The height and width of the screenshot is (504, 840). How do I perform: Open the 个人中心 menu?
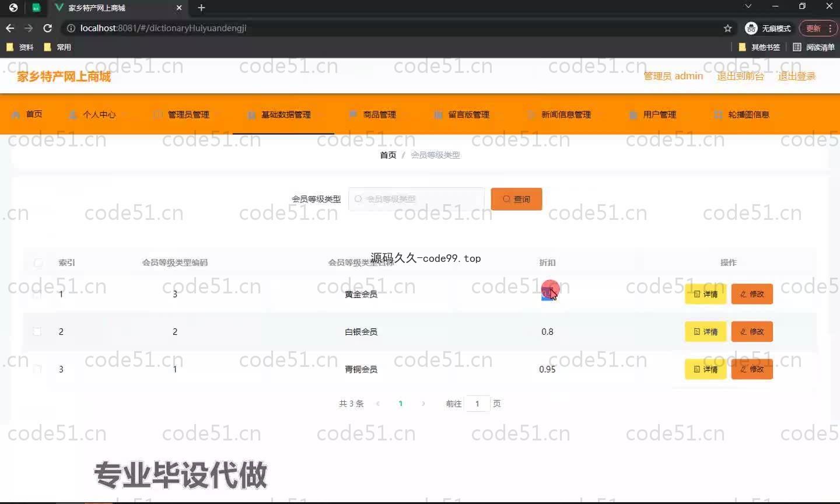coord(92,114)
